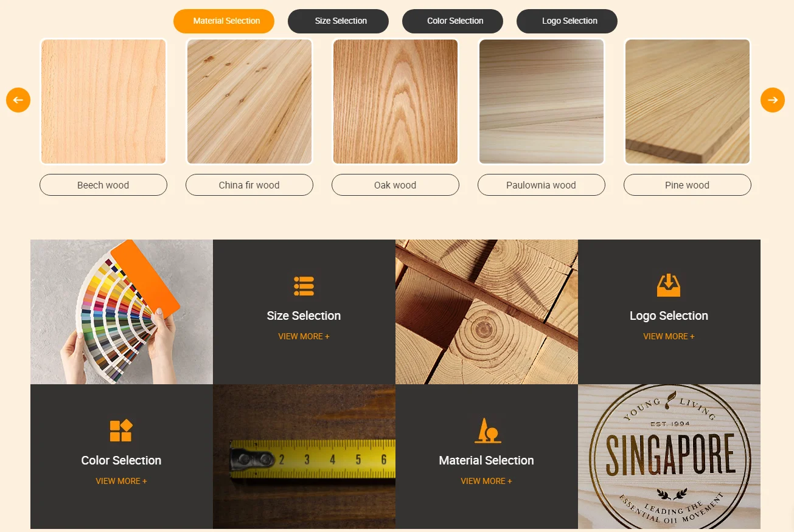Image resolution: width=794 pixels, height=532 pixels.
Task: Click the Material Selection tree icon
Action: [487, 430]
